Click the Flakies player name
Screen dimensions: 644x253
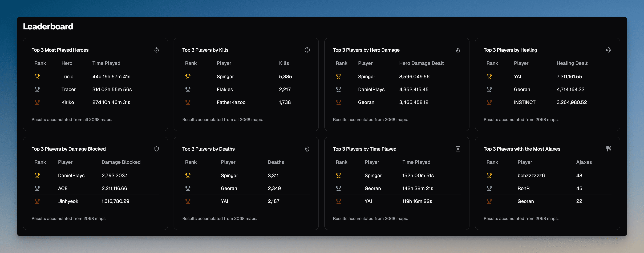tap(225, 90)
